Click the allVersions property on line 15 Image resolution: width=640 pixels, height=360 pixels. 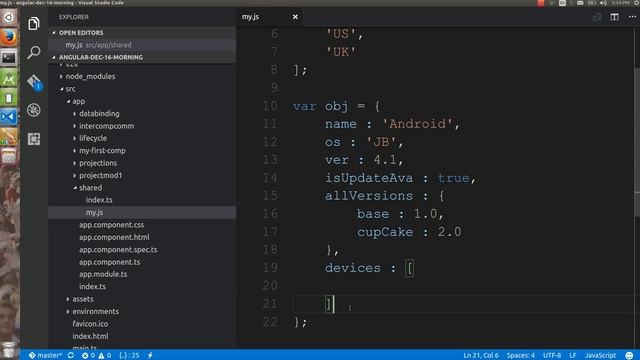(x=369, y=196)
